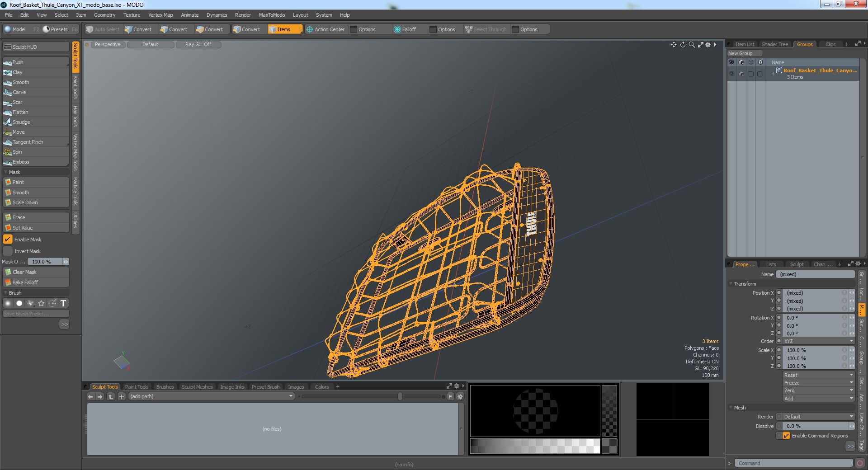868x470 pixels.
Task: Toggle the Invert Mask checkbox
Action: click(x=8, y=251)
